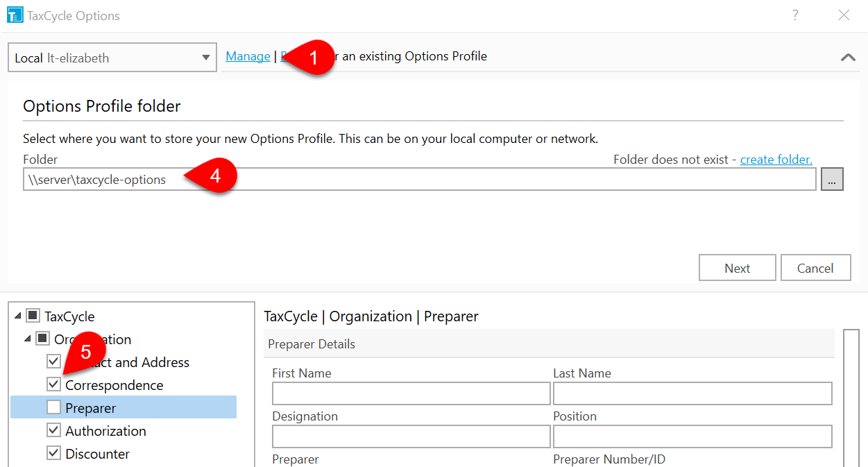Click the Preparer Details section header
868x467 pixels.
pyautogui.click(x=550, y=344)
